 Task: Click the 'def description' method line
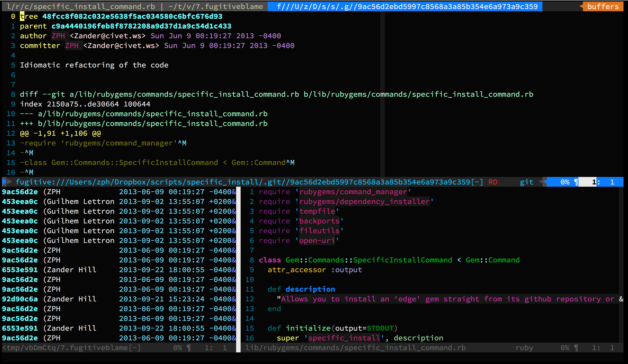[301, 289]
